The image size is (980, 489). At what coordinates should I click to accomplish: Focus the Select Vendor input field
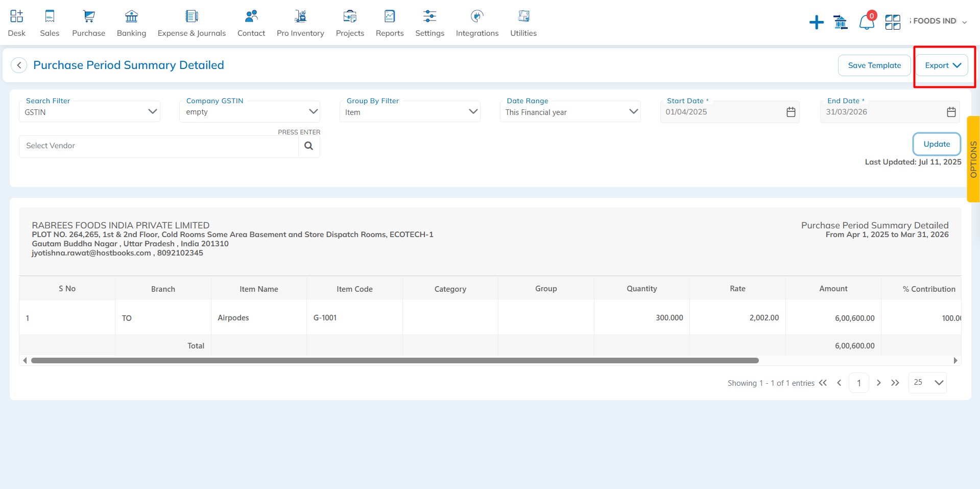tap(159, 146)
